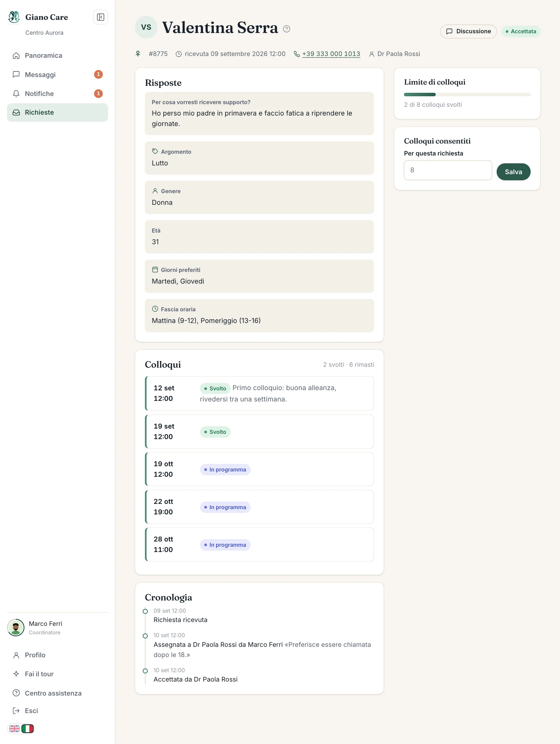Focus the Per questa richiesta input field
Image resolution: width=560 pixels, height=744 pixels.
pyautogui.click(x=448, y=170)
